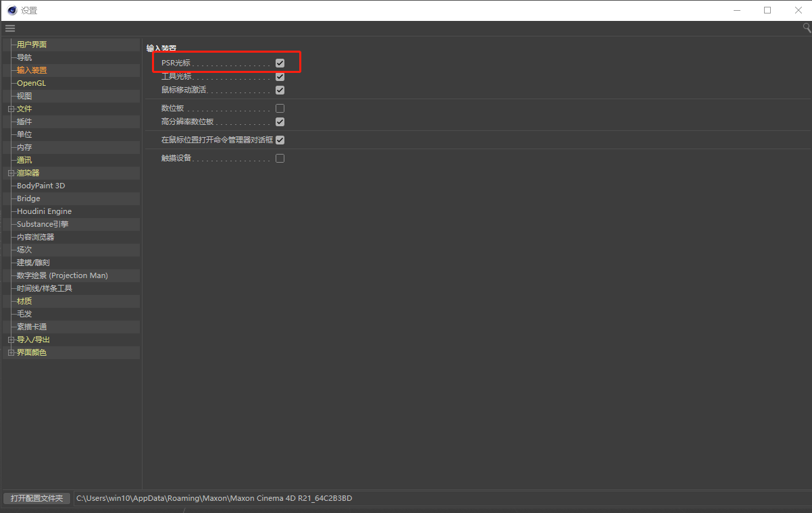812x513 pixels.
Task: Open 建模/雕刻 settings
Action: pos(33,263)
